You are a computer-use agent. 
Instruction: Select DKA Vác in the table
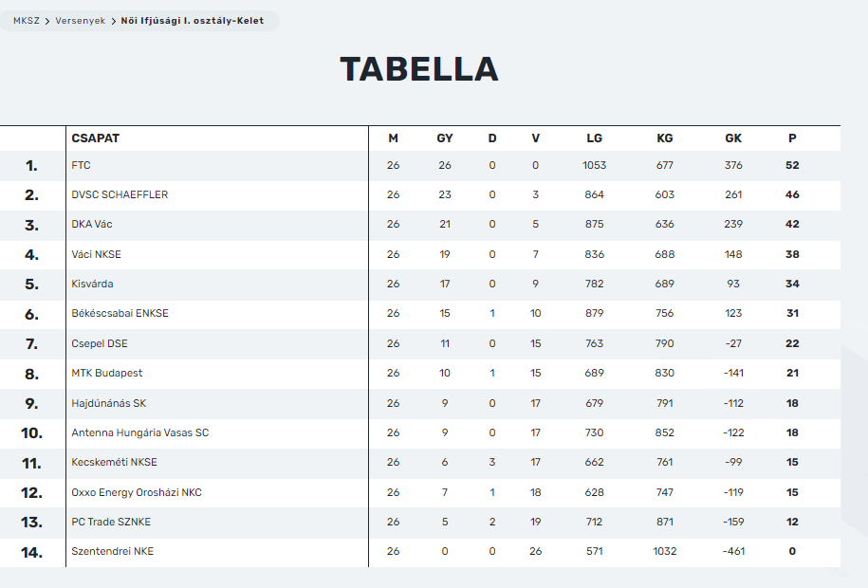click(92, 224)
